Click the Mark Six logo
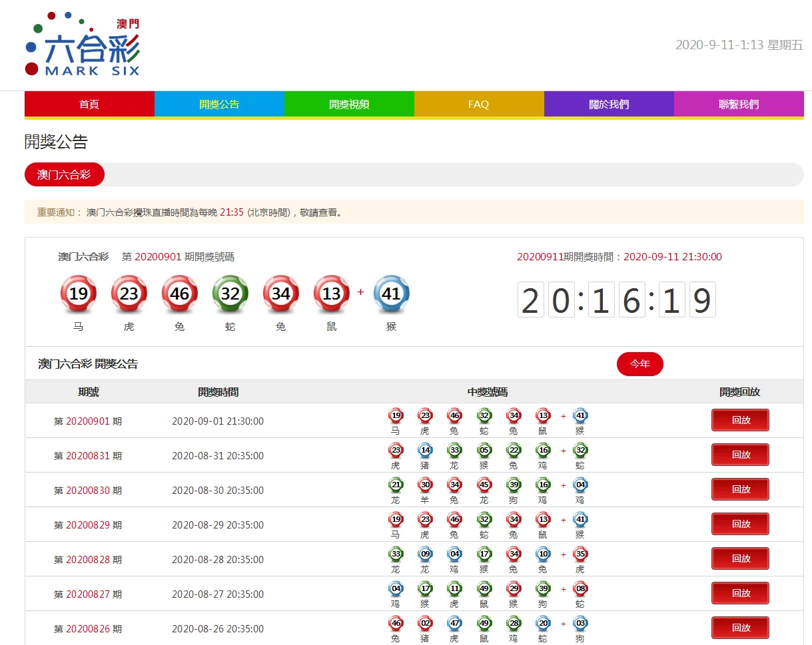The height and width of the screenshot is (645, 812). point(83,44)
